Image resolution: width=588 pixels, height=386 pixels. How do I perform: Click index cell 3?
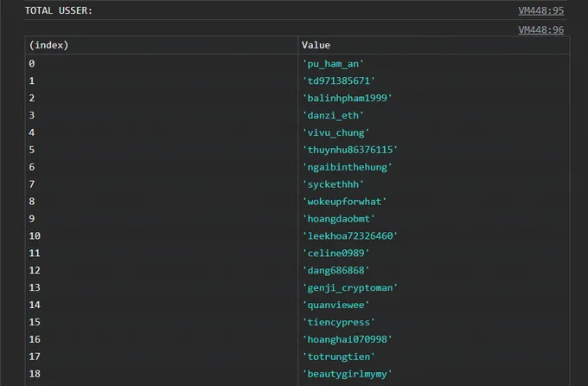tap(161, 115)
